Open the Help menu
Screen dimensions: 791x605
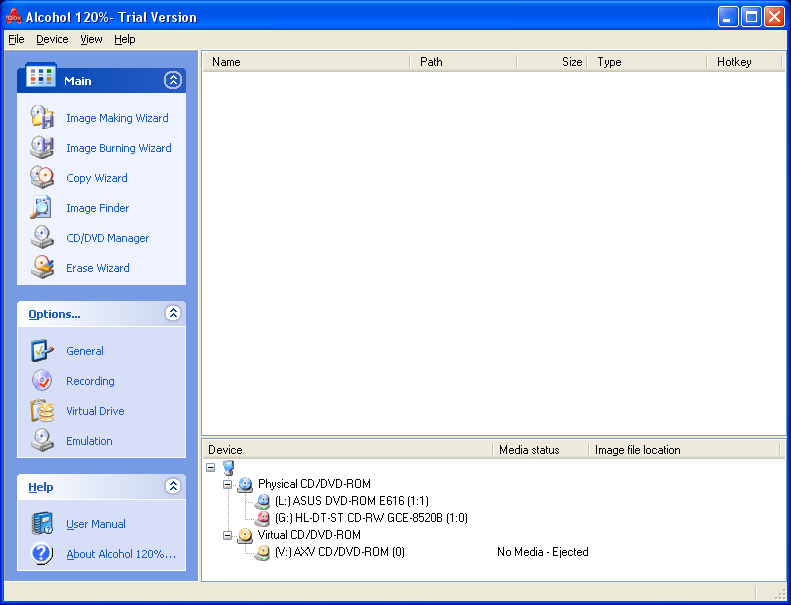[125, 39]
